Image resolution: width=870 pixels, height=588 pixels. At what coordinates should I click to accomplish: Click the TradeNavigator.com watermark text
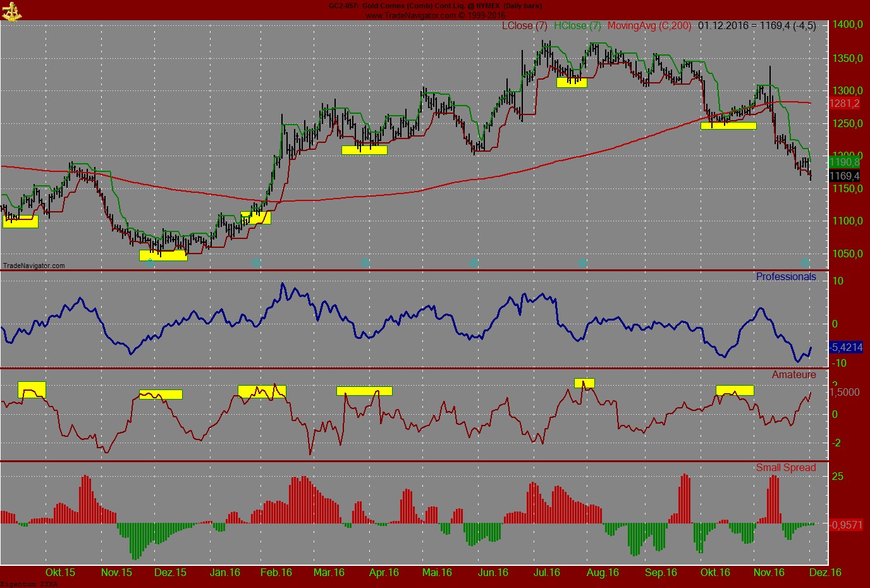point(33,266)
